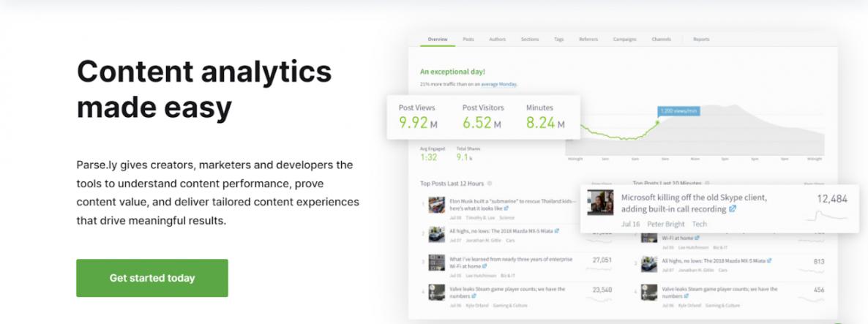Image resolution: width=868 pixels, height=324 pixels.
Task: Open the Channels tab
Action: 661,39
